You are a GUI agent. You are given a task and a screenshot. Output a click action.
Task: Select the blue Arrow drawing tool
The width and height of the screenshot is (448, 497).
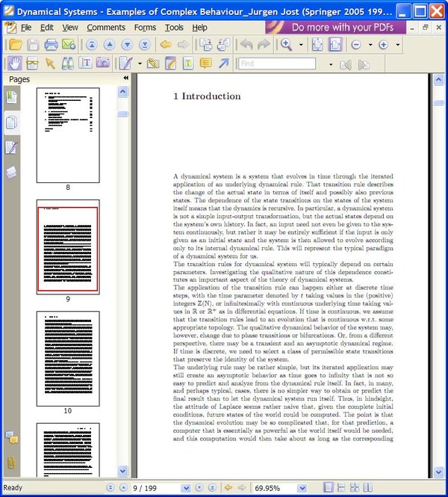tap(223, 64)
